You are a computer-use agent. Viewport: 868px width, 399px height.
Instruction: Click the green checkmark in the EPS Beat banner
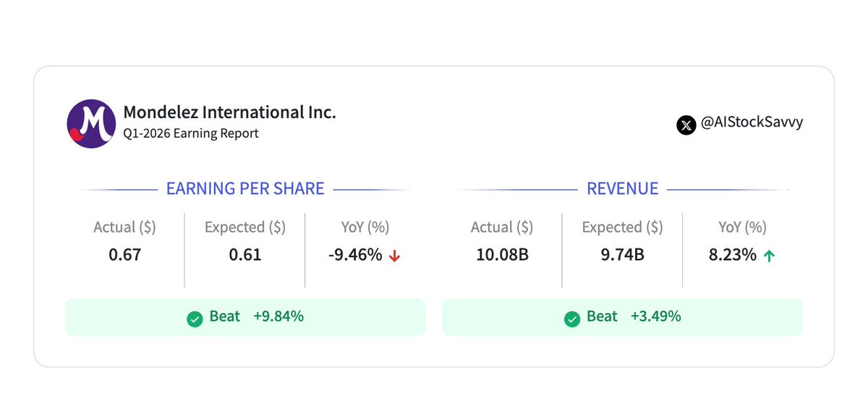tap(195, 319)
